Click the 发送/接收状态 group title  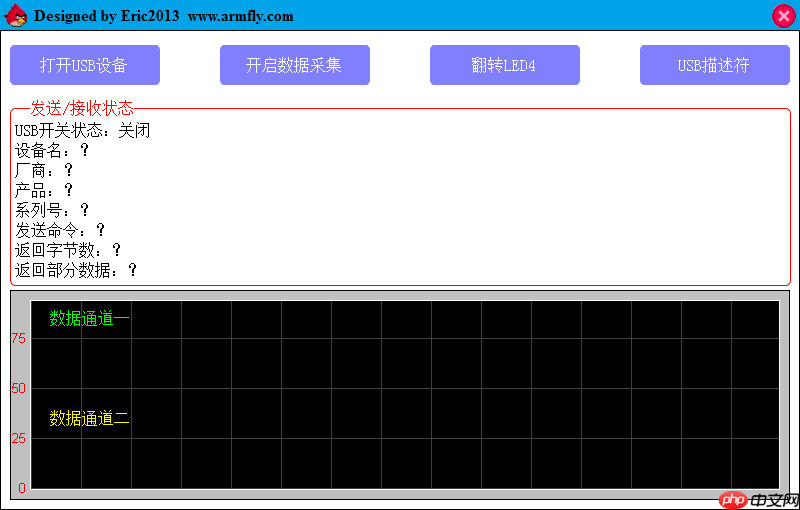tap(82, 108)
